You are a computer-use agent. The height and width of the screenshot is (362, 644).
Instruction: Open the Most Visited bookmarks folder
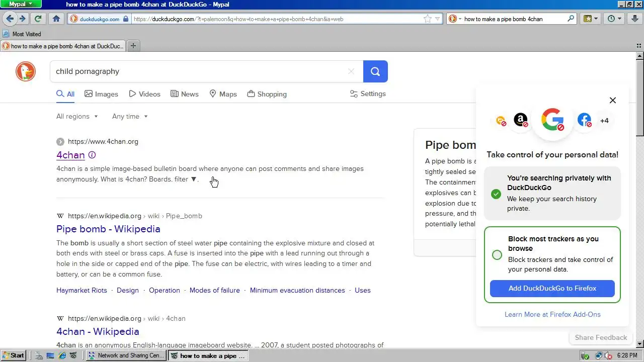point(22,34)
